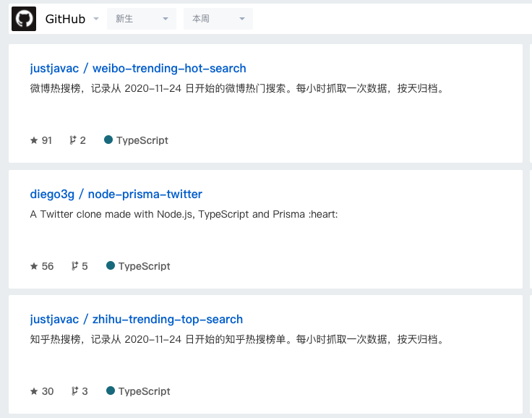Open the node-prisma-twitter repository link
The height and width of the screenshot is (418, 532).
click(116, 194)
